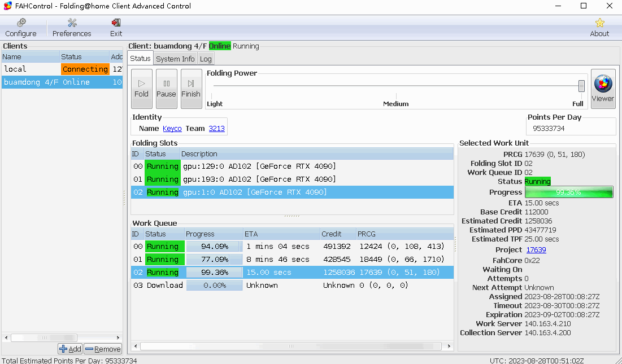Click the Work Queue right scroll arrow
The width and height of the screenshot is (622, 364).
(449, 346)
